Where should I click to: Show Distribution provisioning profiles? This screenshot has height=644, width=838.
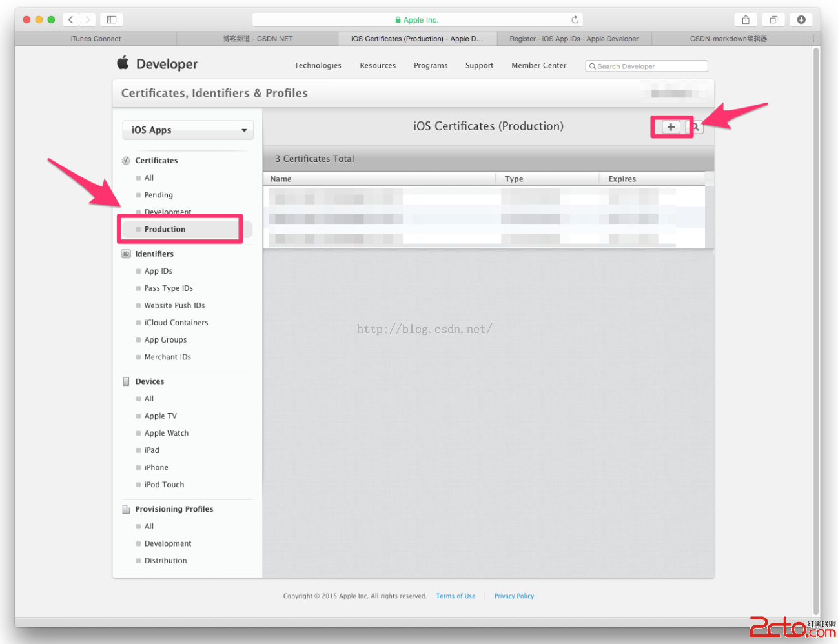click(x=165, y=561)
